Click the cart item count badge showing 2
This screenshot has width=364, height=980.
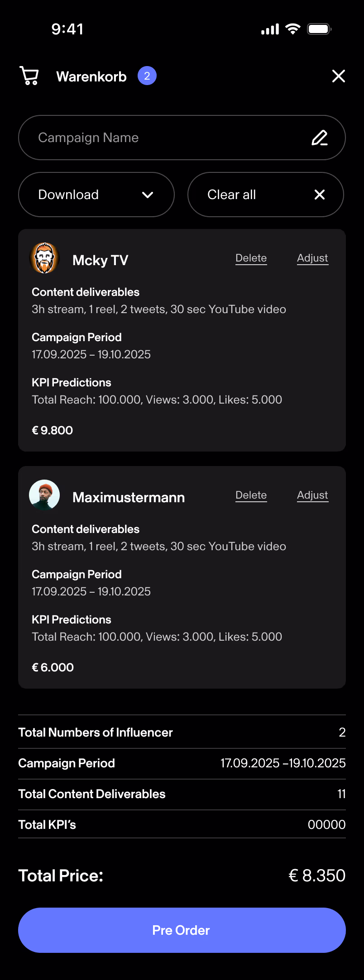point(147,76)
